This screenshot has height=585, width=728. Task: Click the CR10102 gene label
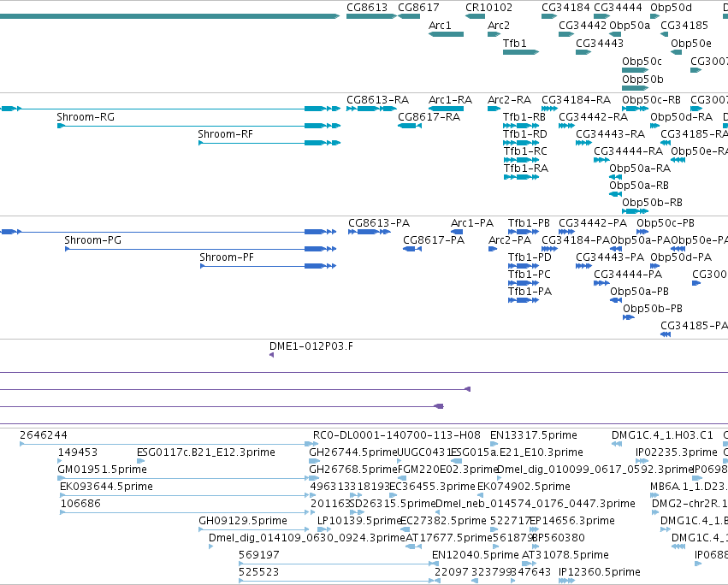tap(488, 8)
